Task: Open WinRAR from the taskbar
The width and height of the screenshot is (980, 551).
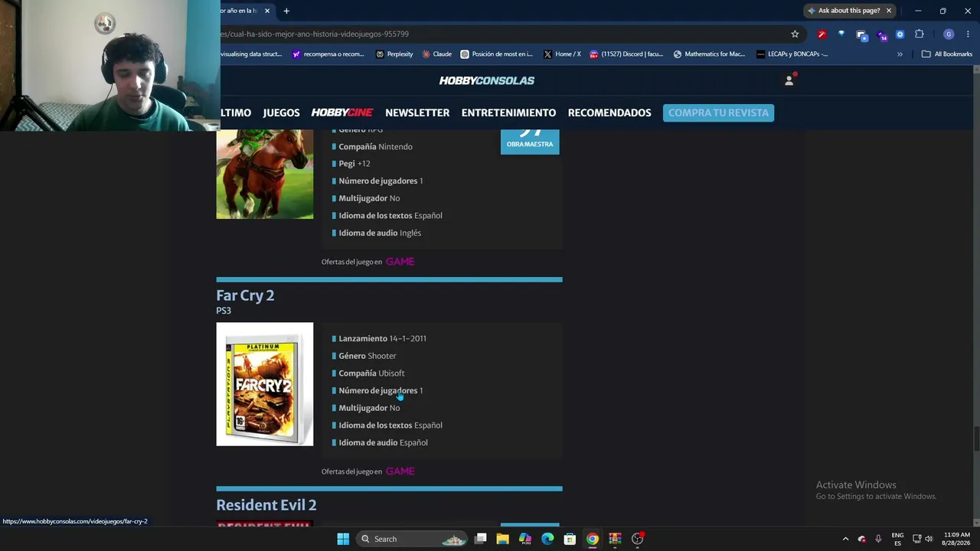Action: (615, 539)
